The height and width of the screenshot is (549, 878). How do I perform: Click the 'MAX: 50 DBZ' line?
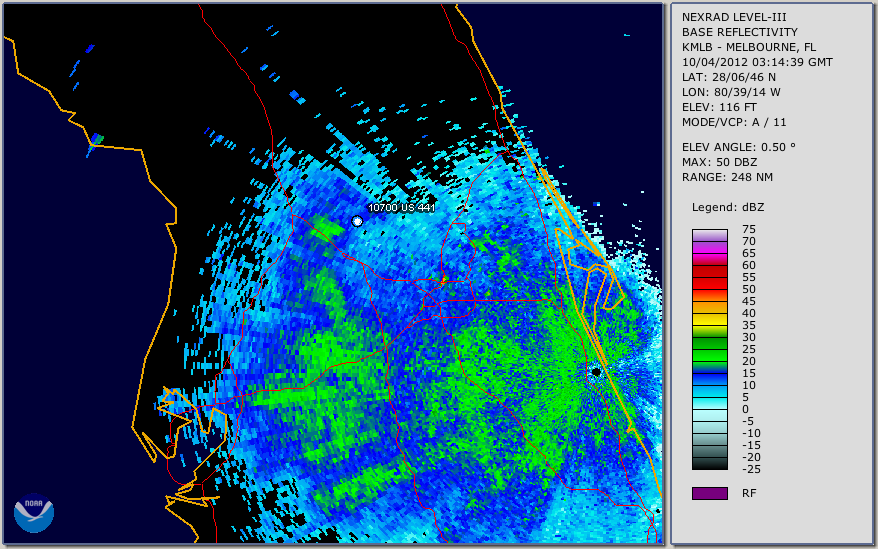[x=719, y=162]
